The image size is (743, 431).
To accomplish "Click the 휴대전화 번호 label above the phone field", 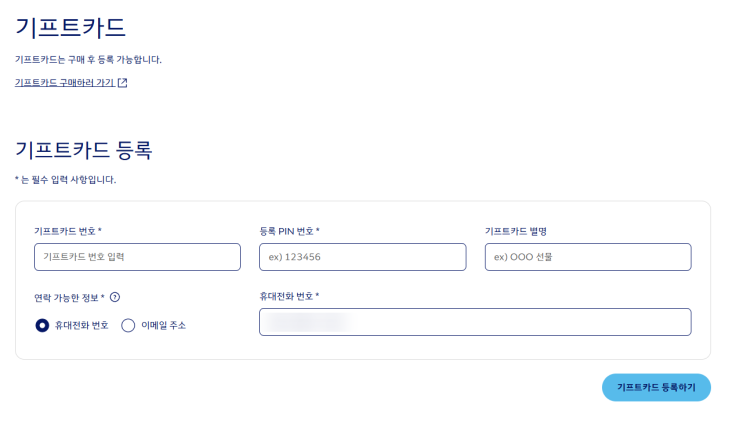I will coord(288,296).
